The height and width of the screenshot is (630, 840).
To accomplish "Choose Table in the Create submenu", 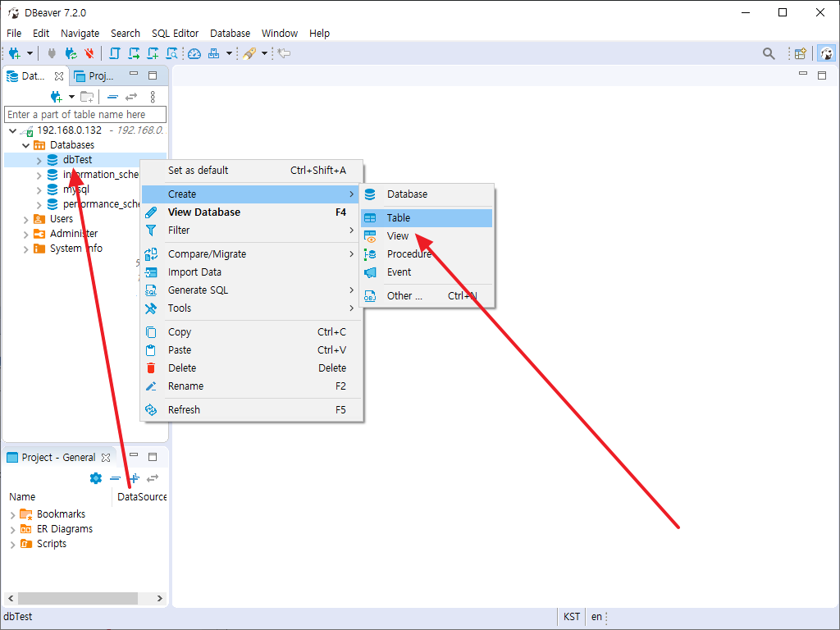I will [x=427, y=218].
